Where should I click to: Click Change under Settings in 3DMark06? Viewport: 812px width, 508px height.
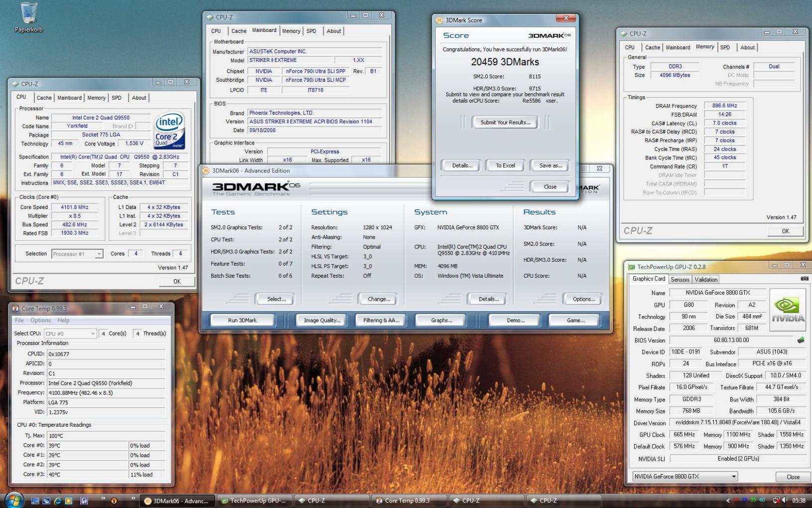pyautogui.click(x=379, y=299)
